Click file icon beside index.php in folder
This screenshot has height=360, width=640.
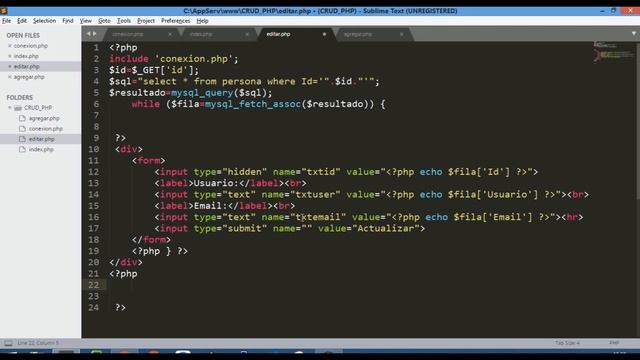[22, 149]
